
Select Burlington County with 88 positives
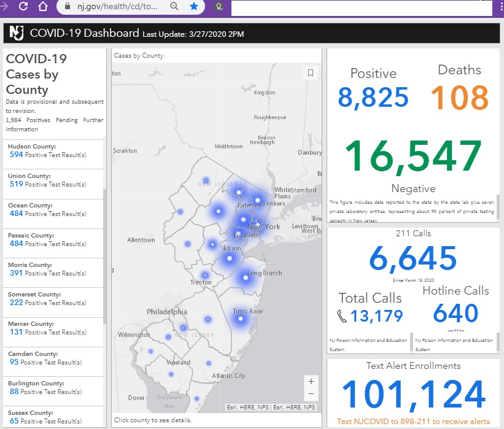pyautogui.click(x=53, y=392)
